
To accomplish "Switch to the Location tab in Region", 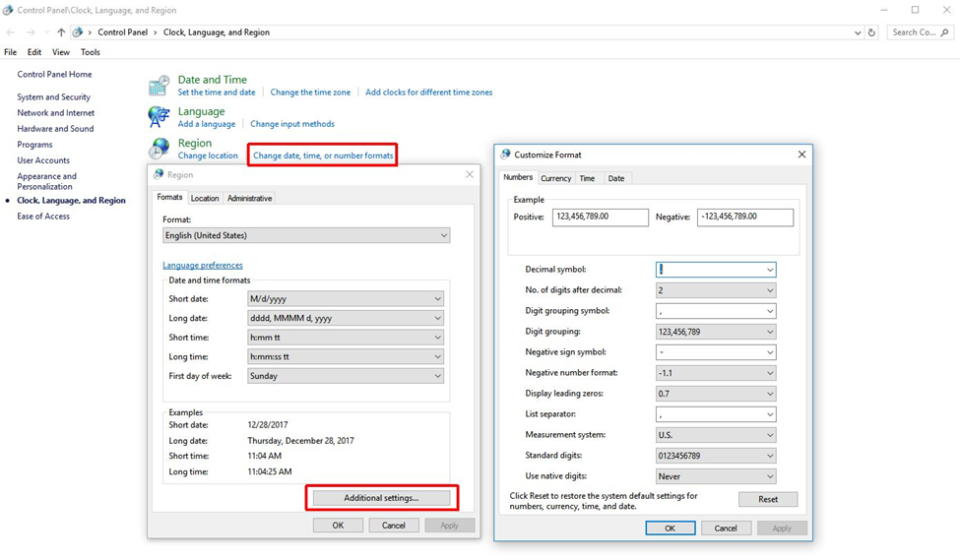I will point(205,198).
